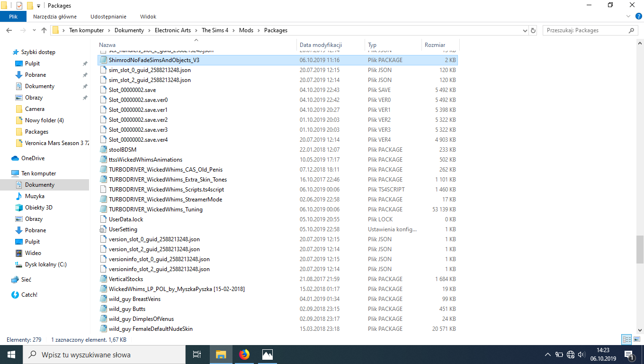Open Catch! in navigation pane

click(x=29, y=295)
